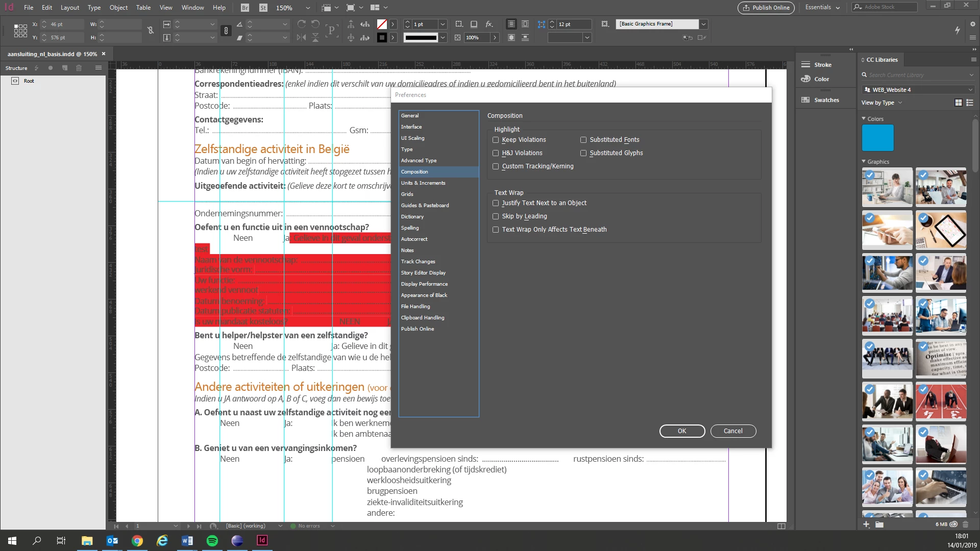The image size is (980, 551).
Task: Enable Keep Violations highlight
Action: 496,140
